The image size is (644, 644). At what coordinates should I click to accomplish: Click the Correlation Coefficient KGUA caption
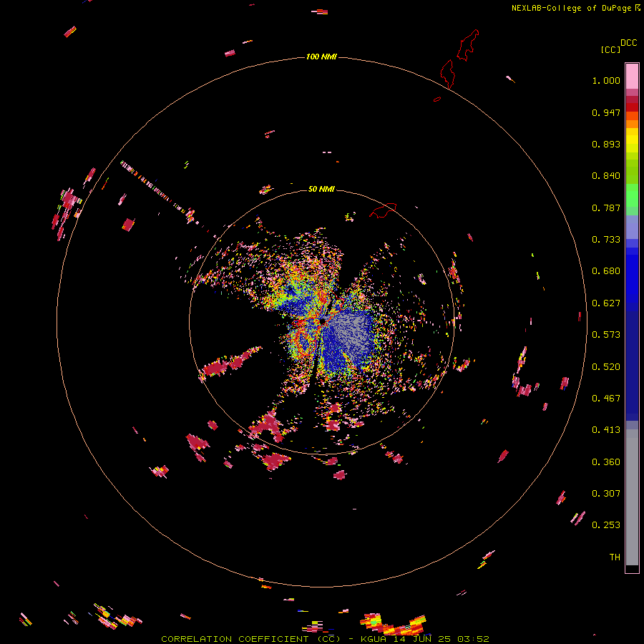tap(325, 639)
